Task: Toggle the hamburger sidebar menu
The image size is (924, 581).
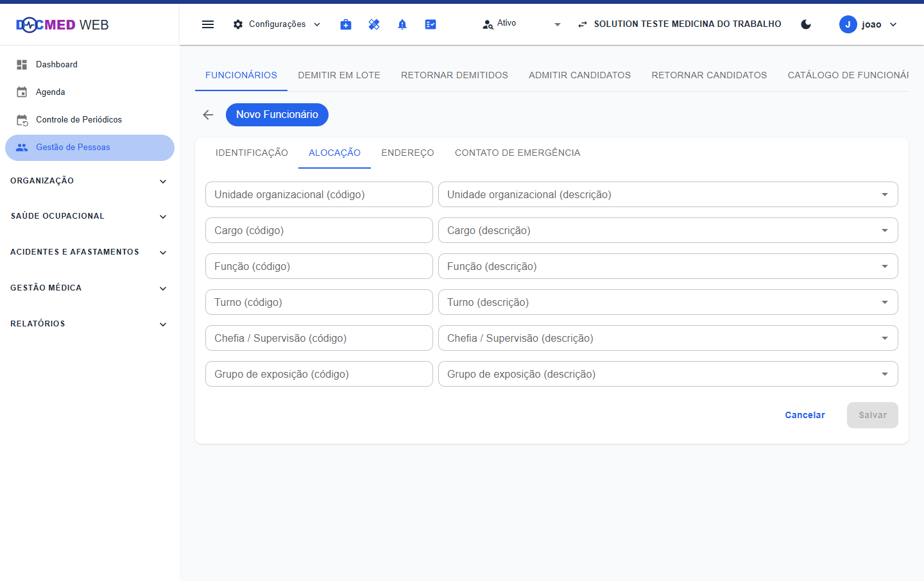Action: click(x=208, y=24)
